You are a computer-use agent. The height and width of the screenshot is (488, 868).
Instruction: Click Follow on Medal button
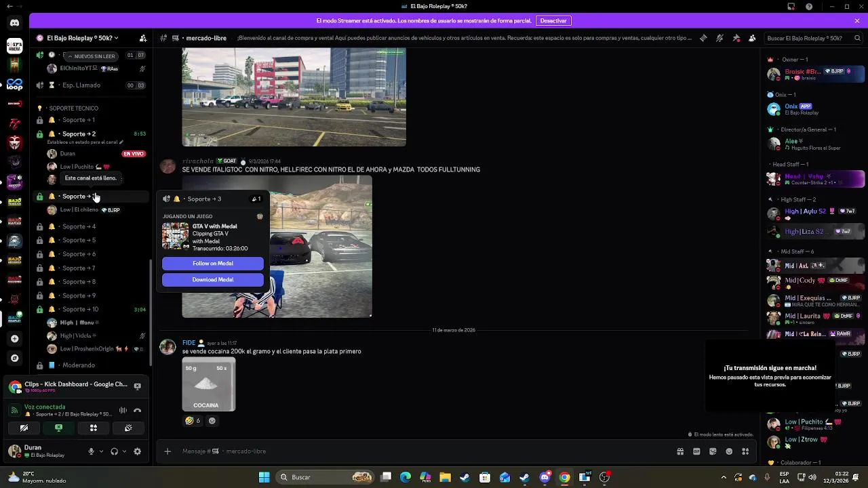coord(212,264)
